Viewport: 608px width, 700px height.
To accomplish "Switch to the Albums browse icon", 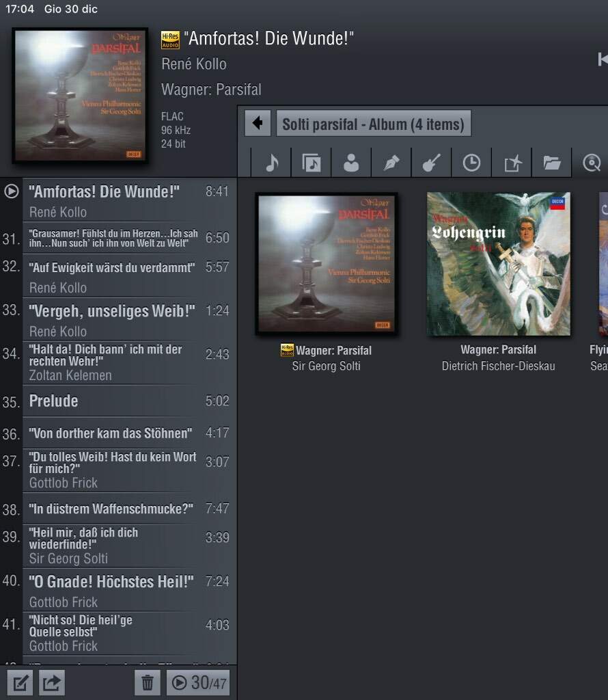I will (312, 163).
